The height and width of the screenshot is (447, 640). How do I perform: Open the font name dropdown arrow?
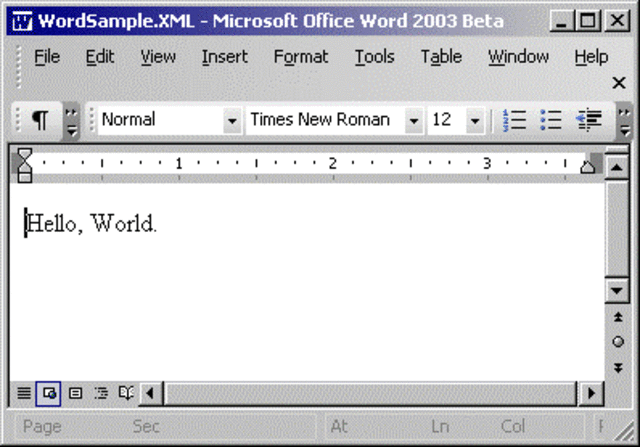tap(413, 120)
